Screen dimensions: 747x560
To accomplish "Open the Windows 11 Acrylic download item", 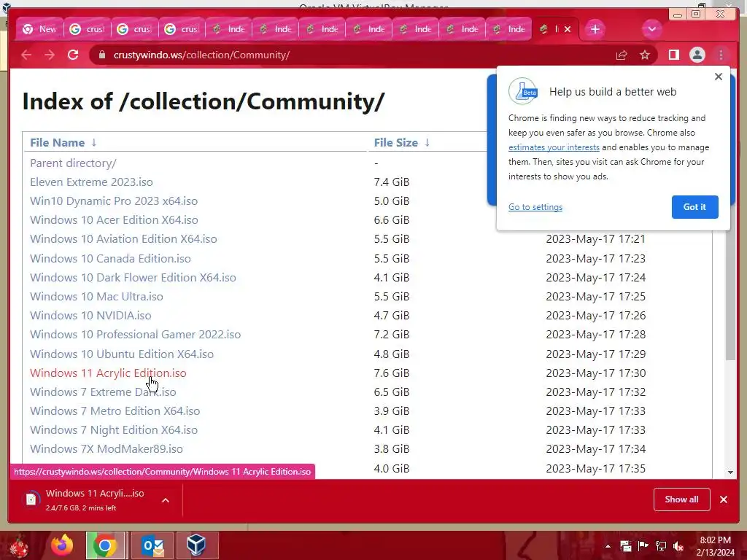I will click(x=86, y=500).
